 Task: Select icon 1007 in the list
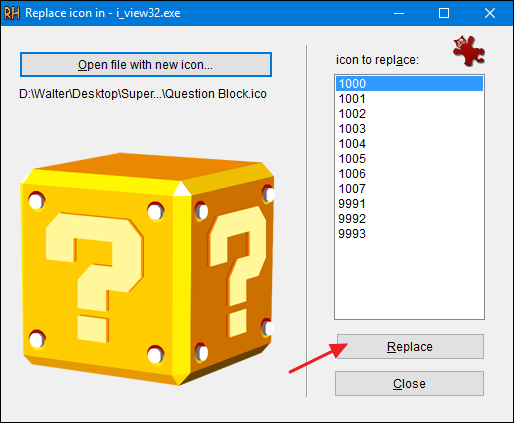pyautogui.click(x=409, y=189)
